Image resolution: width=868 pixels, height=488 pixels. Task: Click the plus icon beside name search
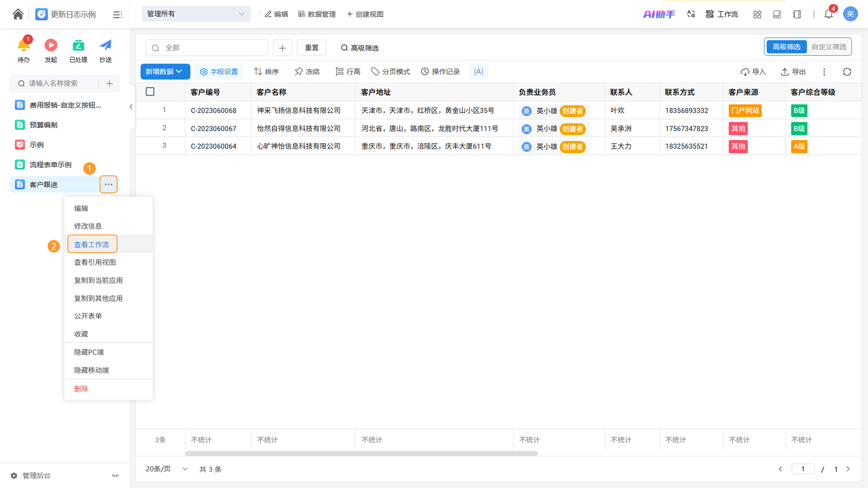point(109,84)
